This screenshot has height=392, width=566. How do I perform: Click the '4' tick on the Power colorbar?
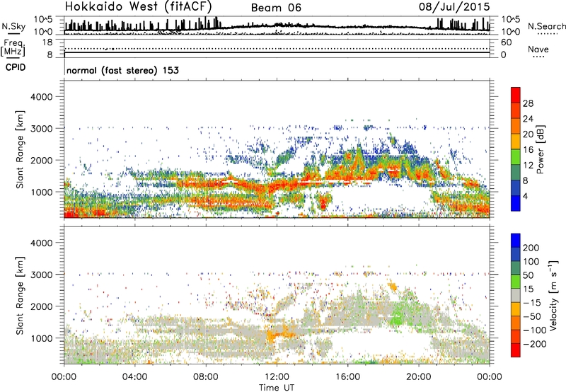click(526, 196)
